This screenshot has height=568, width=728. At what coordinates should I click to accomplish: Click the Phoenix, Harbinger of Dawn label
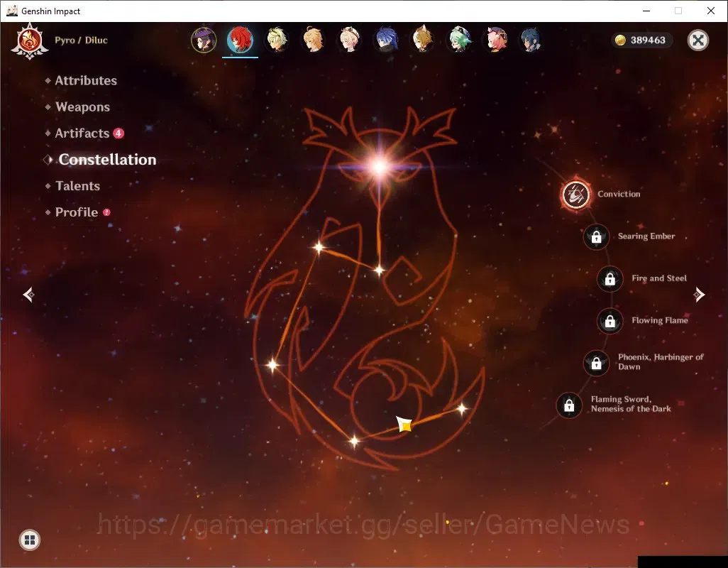[661, 362]
